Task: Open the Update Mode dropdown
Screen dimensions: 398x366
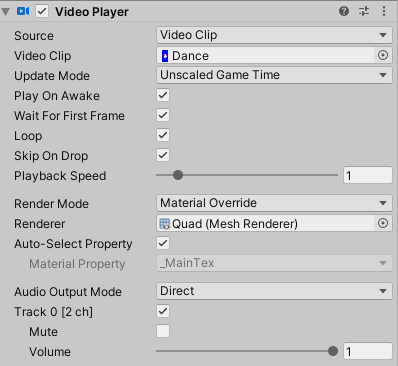Action: [274, 75]
